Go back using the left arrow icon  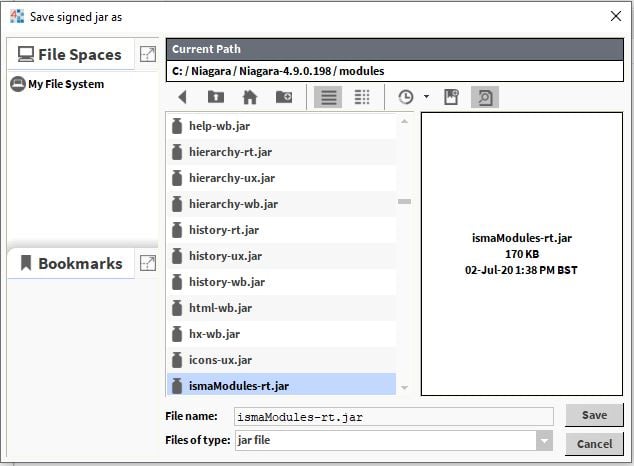[182, 97]
